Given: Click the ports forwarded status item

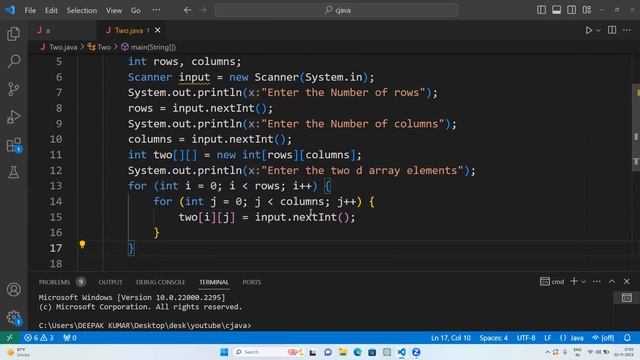Looking at the screenshot, I should [x=70, y=338].
